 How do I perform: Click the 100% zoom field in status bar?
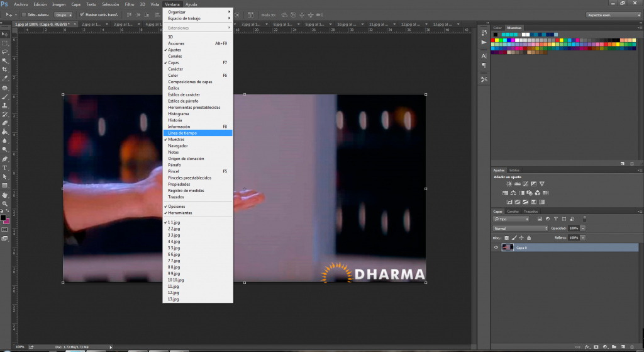(x=19, y=347)
